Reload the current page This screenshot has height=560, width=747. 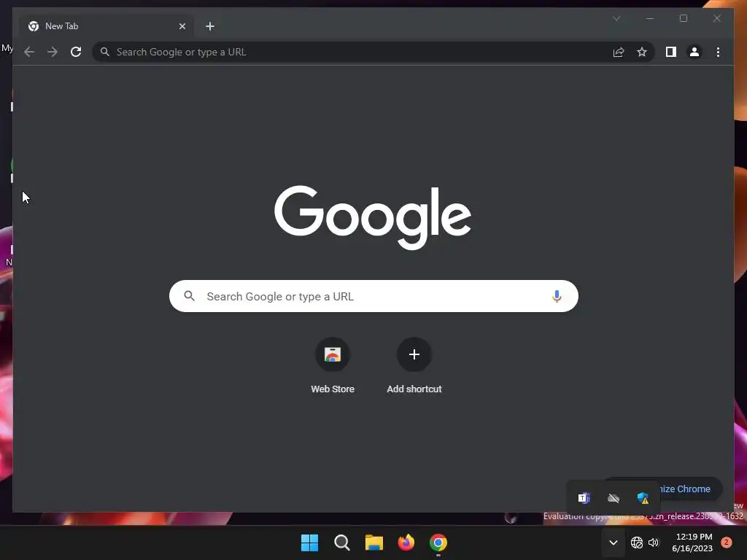point(76,52)
